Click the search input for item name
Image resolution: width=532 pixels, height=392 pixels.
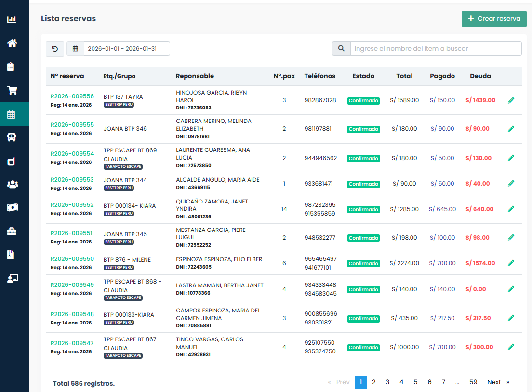click(x=436, y=49)
